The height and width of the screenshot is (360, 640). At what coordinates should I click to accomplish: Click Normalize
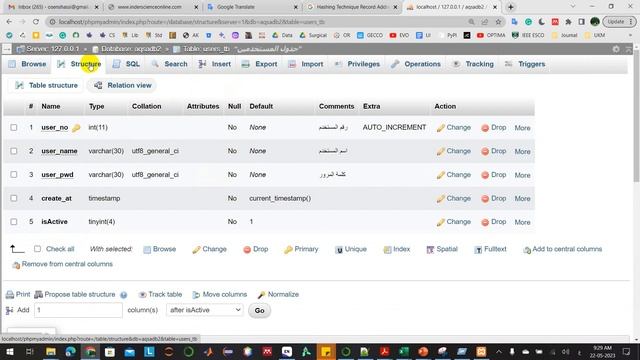tap(278, 294)
